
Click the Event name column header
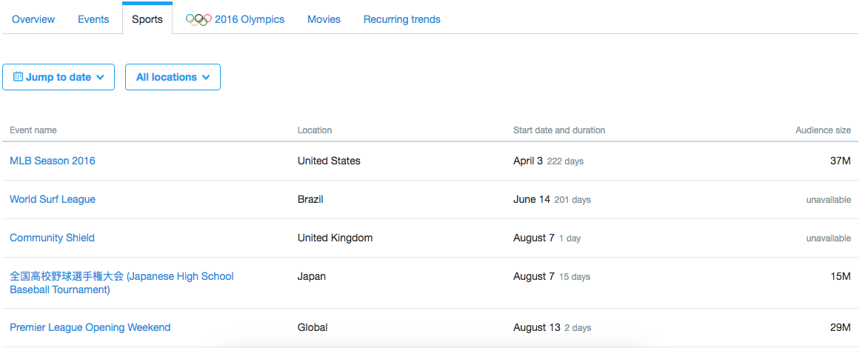[x=33, y=130]
